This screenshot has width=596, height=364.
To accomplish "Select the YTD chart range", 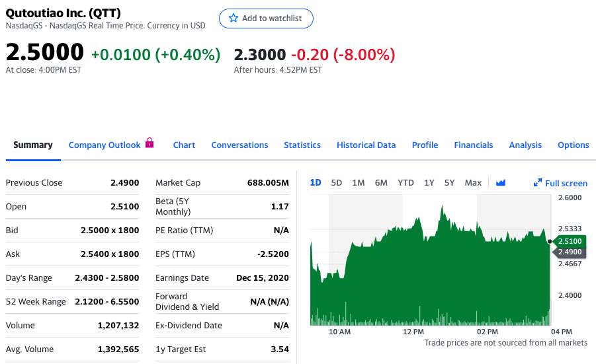I will point(405,183).
